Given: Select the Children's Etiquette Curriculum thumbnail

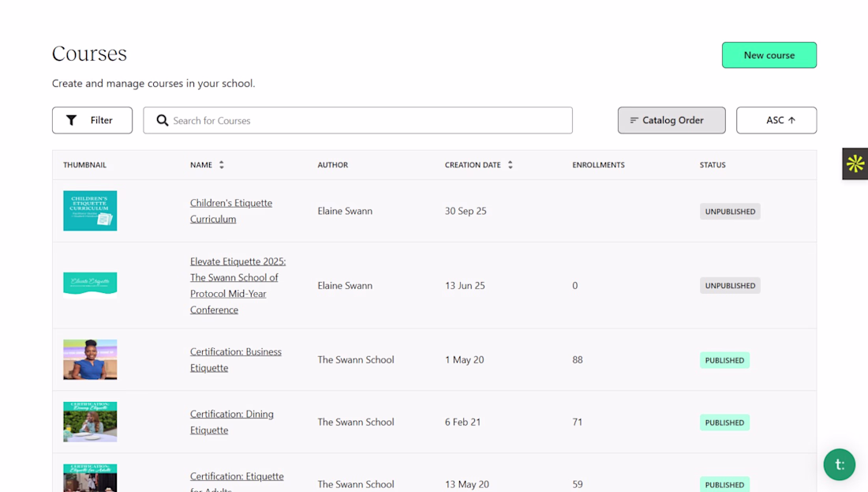Looking at the screenshot, I should 90,211.
